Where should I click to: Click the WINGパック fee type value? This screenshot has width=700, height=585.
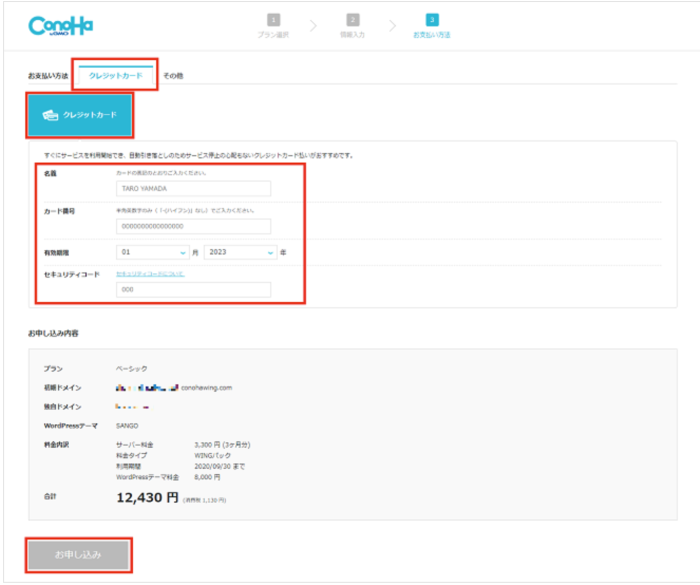[212, 455]
